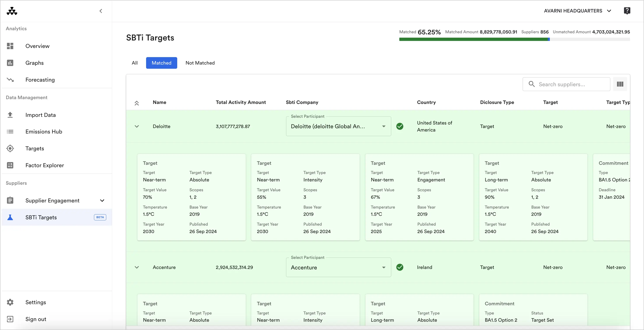This screenshot has height=330, width=644.
Task: Open Graphs in the sidebar
Action: [x=57, y=63]
